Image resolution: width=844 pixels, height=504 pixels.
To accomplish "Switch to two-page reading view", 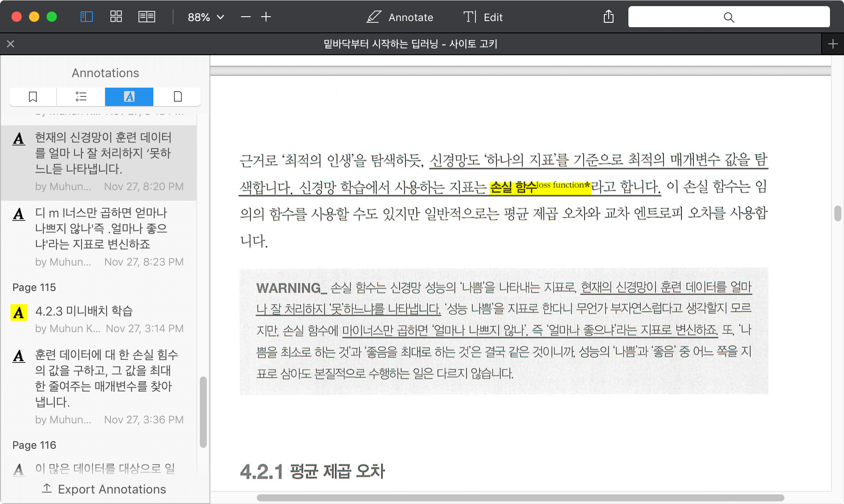I will pyautogui.click(x=147, y=17).
